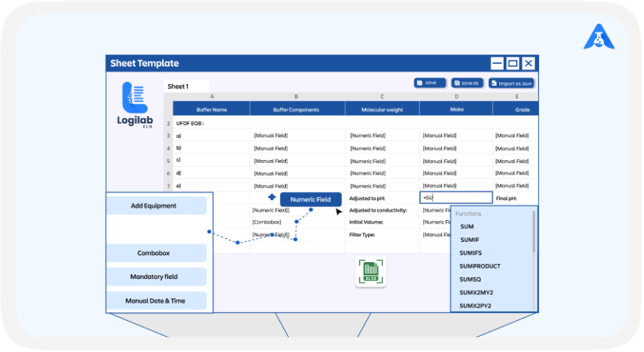
Task: Pick SUMX2PY2 from the Functions list
Action: tap(475, 306)
